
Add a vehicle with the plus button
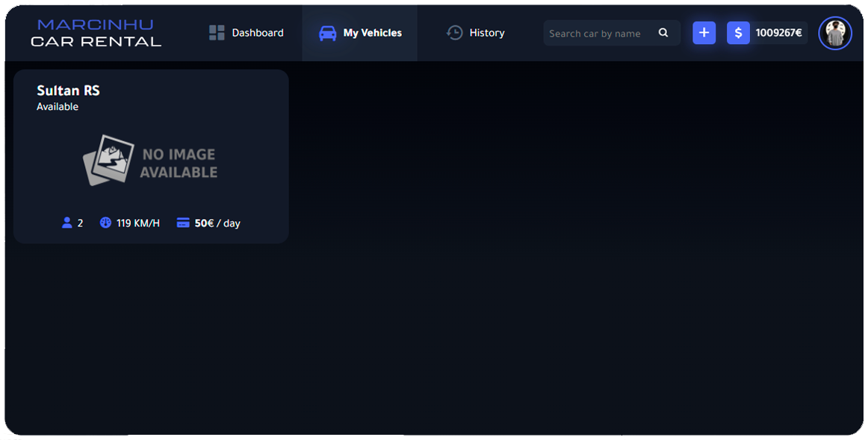click(704, 33)
